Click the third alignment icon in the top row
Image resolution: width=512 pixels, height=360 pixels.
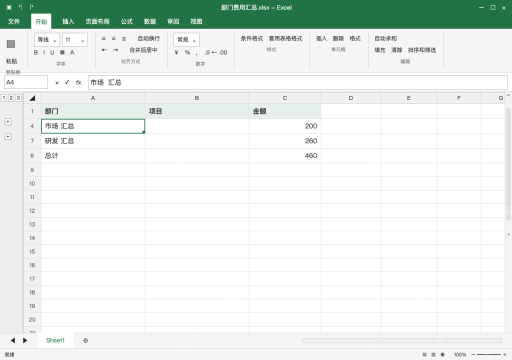point(124,39)
